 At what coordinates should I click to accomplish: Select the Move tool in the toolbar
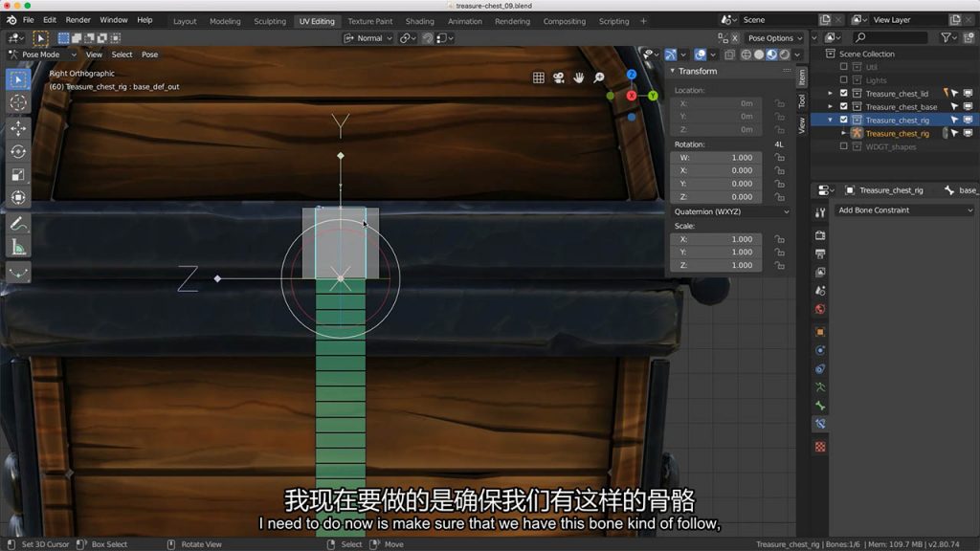(x=18, y=128)
